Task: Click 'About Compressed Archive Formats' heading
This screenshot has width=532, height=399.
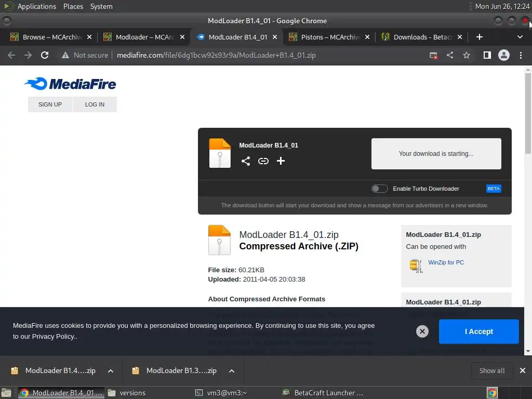Action: (x=267, y=299)
